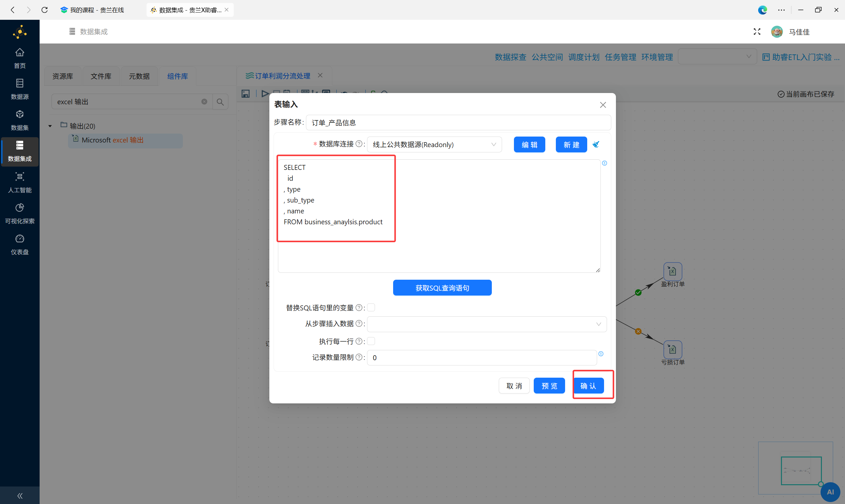Open the 数据集 sidebar section
The image size is (845, 504).
point(20,120)
